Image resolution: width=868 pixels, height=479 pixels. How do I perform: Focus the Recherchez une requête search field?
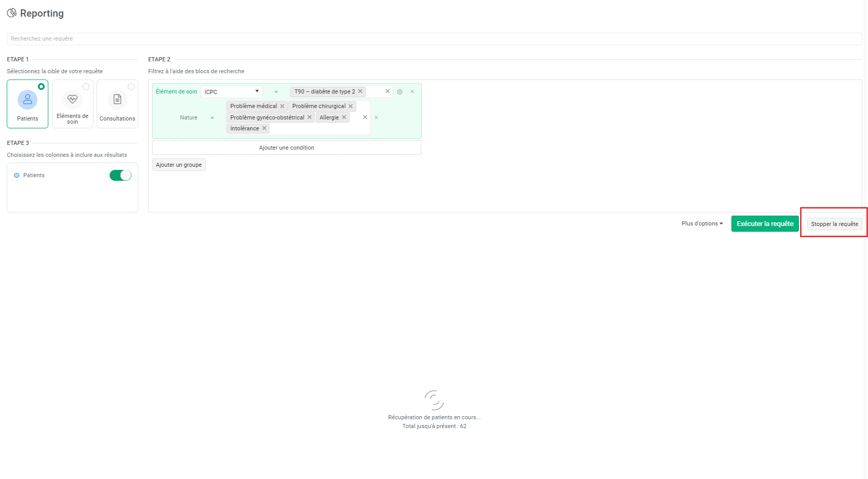[434, 39]
